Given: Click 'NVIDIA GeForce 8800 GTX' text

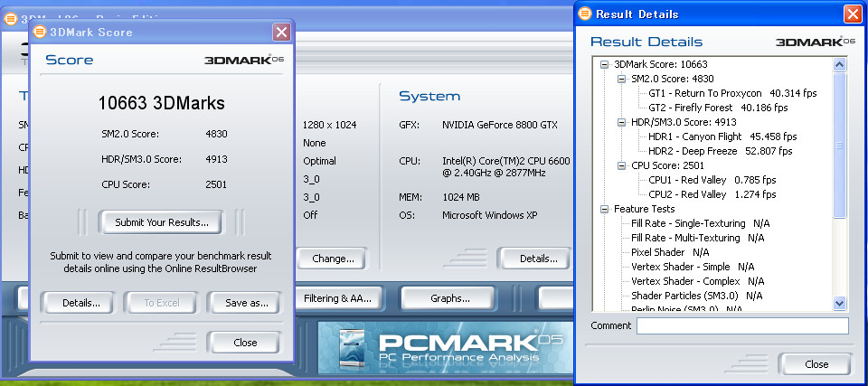Looking at the screenshot, I should click(x=500, y=125).
